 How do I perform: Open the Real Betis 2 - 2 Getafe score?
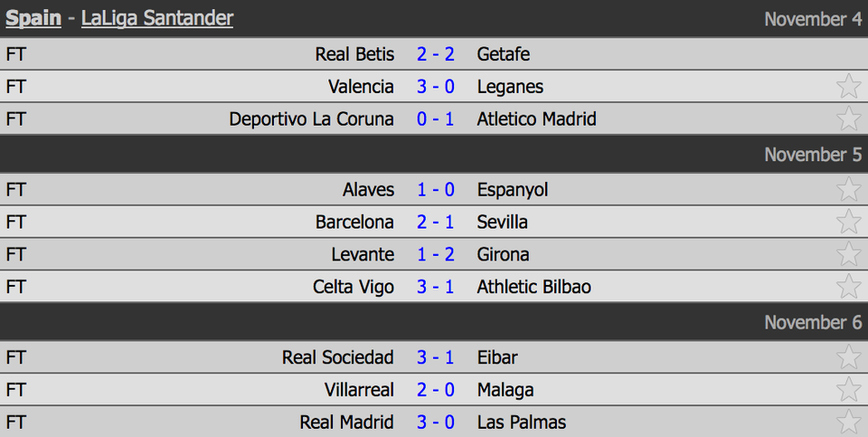click(x=436, y=54)
